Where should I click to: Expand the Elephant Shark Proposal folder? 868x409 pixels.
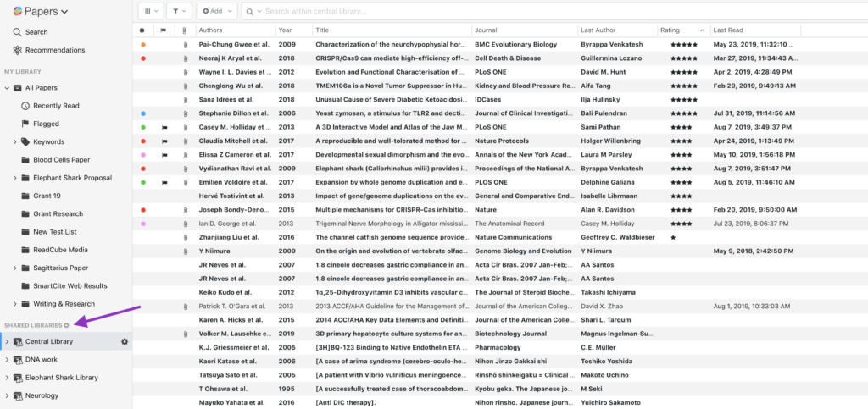click(x=14, y=178)
